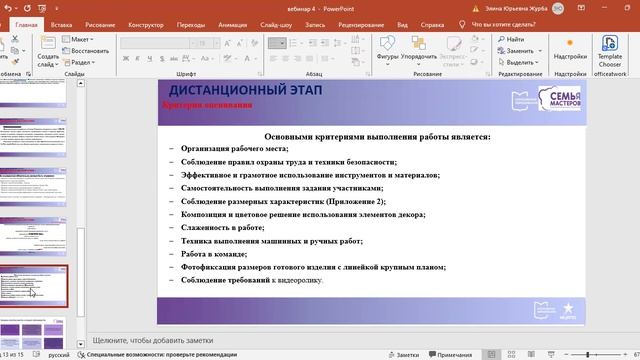Click the русский language indicator in status bar
The width and height of the screenshot is (640, 360).
59,355
